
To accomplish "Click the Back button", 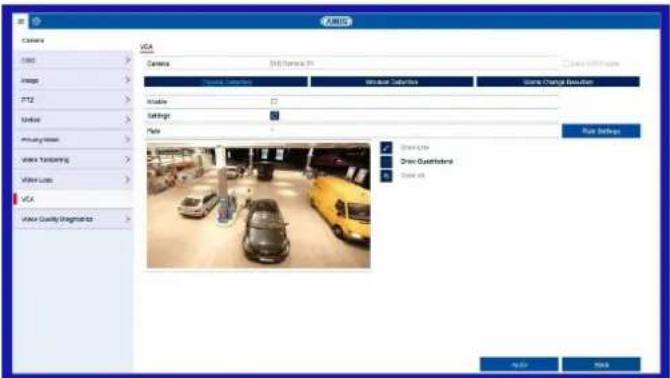I will click(x=601, y=365).
